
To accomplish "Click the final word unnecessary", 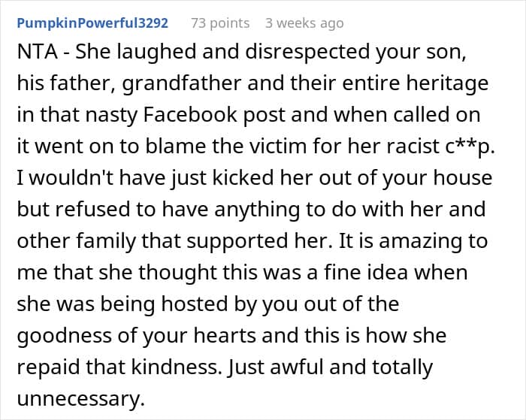I will [80, 399].
